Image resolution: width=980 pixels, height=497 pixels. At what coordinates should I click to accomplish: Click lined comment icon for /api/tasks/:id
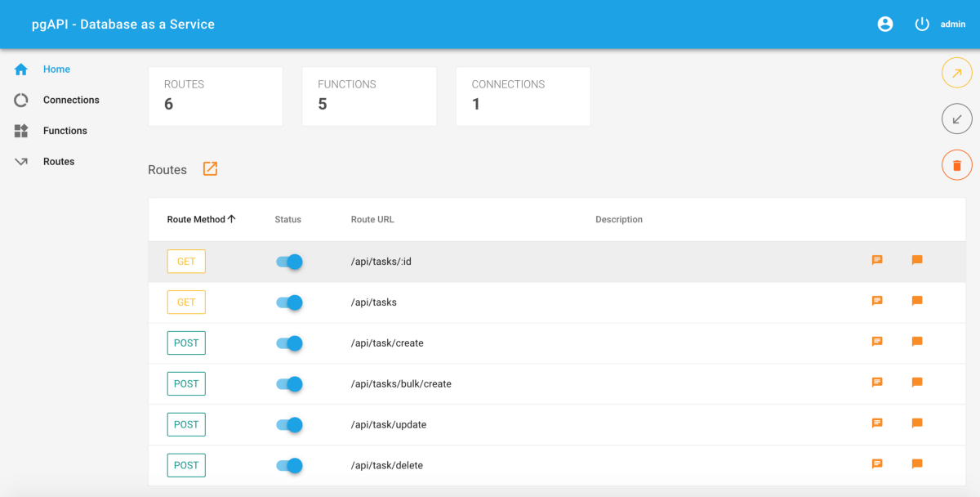coord(877,260)
